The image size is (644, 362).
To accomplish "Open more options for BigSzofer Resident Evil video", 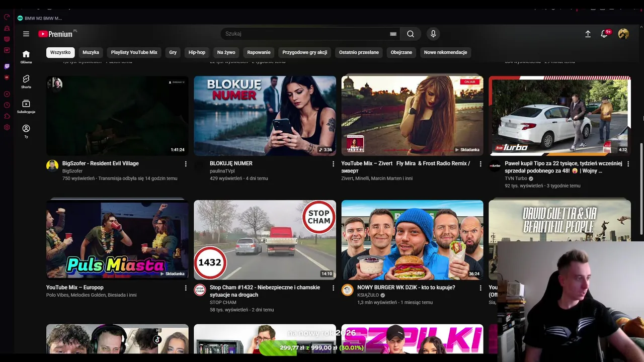I will pyautogui.click(x=186, y=164).
